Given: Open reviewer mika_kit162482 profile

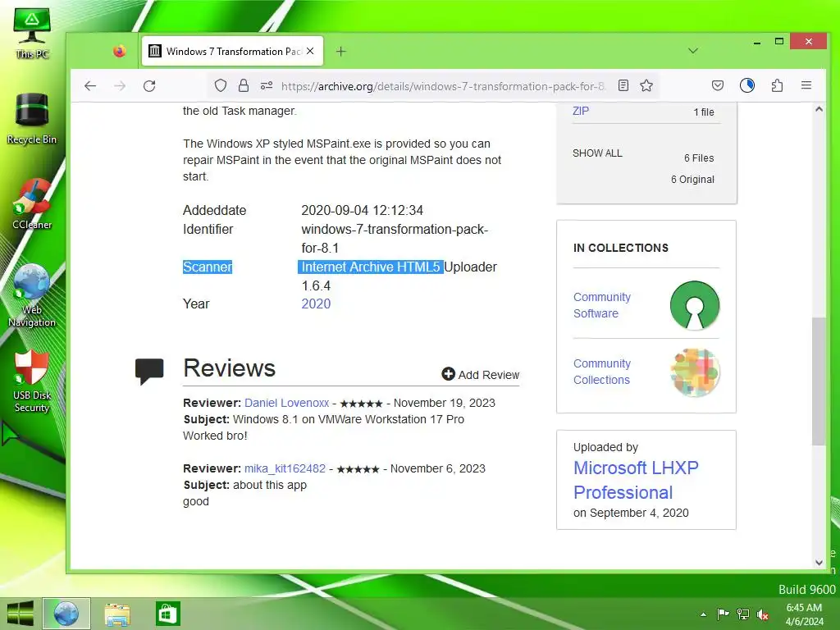Looking at the screenshot, I should 285,468.
